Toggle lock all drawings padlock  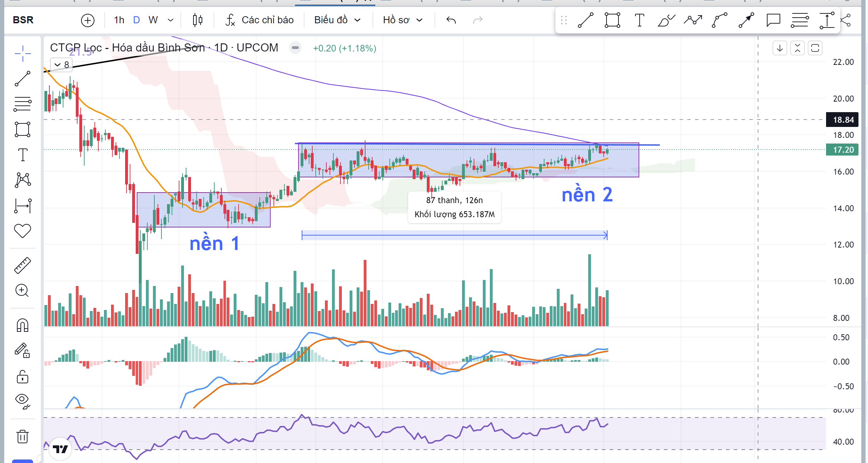point(23,377)
